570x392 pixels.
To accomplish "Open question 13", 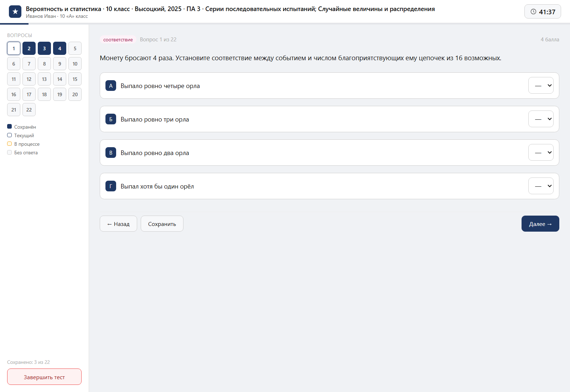I will click(x=44, y=79).
